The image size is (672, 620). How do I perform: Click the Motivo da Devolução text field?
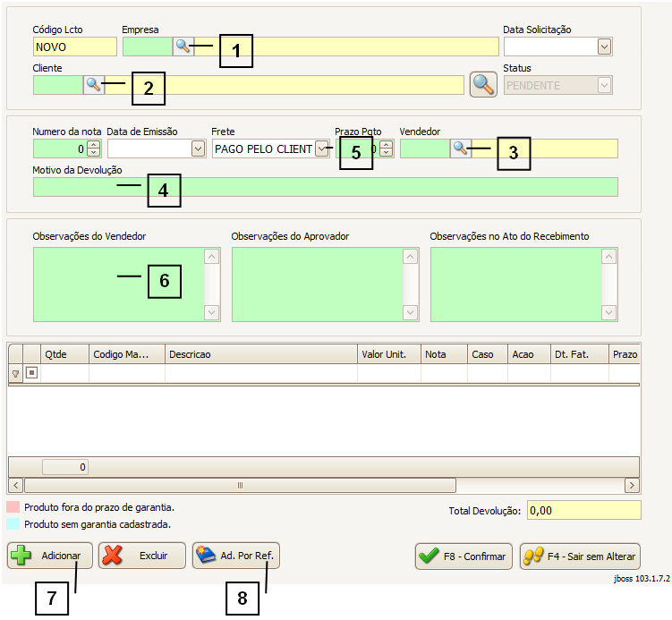click(x=325, y=187)
